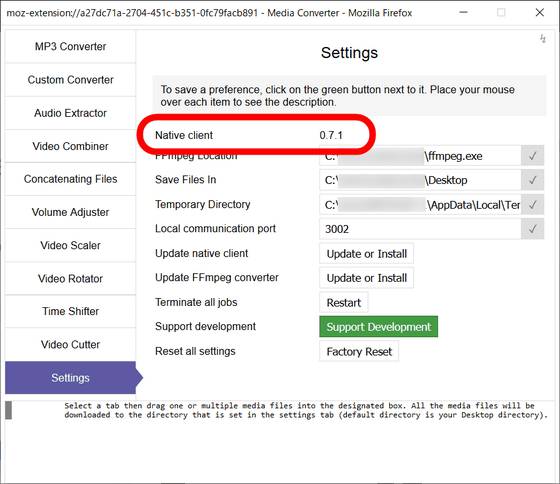
Task: Choose the Volume Adjuster tab
Action: (x=70, y=212)
